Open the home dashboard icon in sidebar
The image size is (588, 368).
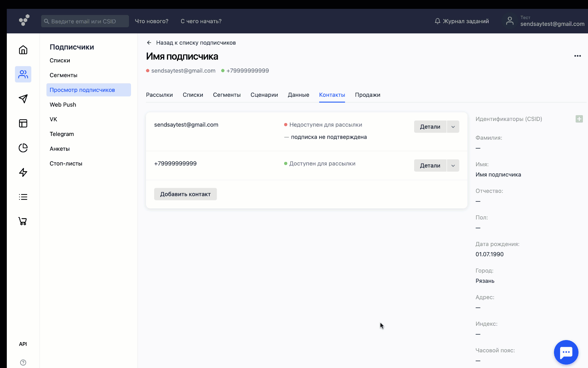pos(23,50)
